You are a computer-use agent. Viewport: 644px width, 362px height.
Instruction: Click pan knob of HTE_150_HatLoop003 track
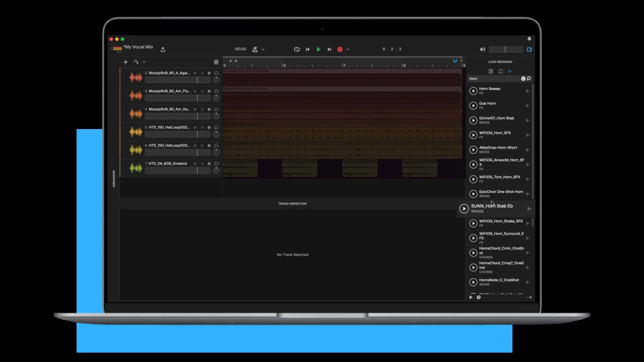tap(216, 153)
